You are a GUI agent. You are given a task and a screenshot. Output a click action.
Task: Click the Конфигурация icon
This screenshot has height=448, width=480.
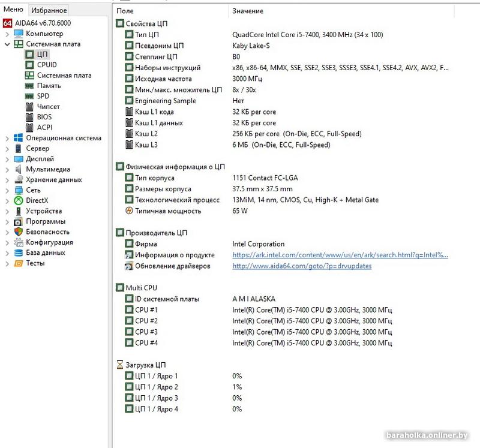click(19, 243)
